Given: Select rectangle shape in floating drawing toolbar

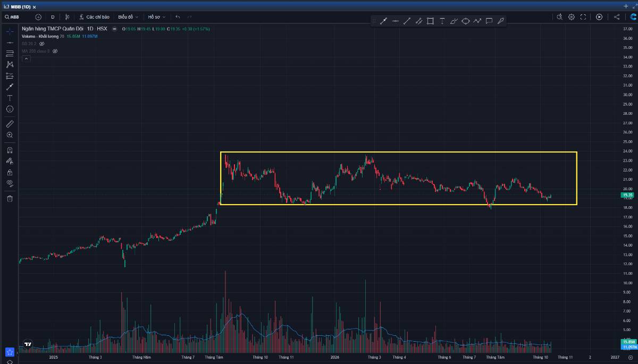Looking at the screenshot, I should (430, 21).
